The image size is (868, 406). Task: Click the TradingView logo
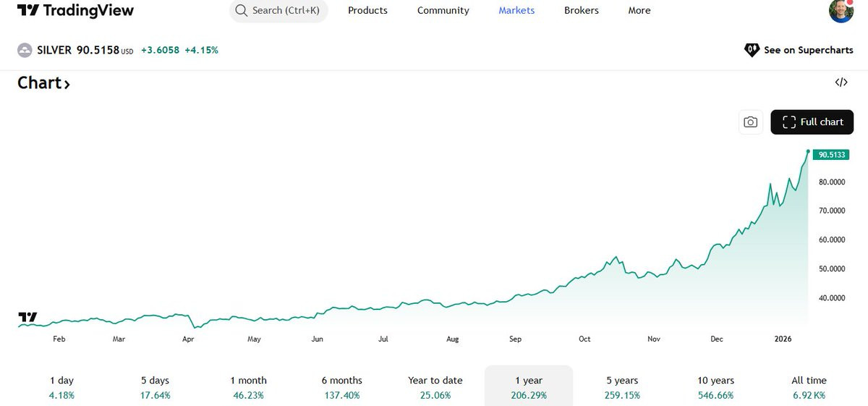point(75,10)
